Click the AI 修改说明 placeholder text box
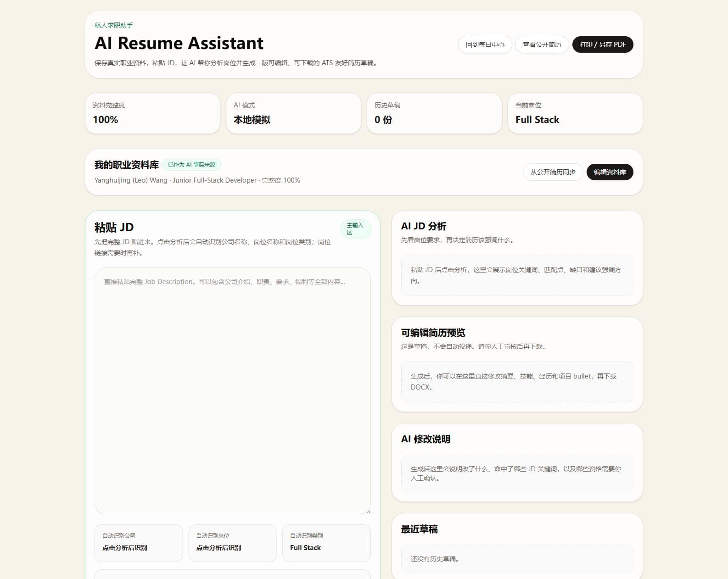Image resolution: width=728 pixels, height=579 pixels. coord(517,473)
